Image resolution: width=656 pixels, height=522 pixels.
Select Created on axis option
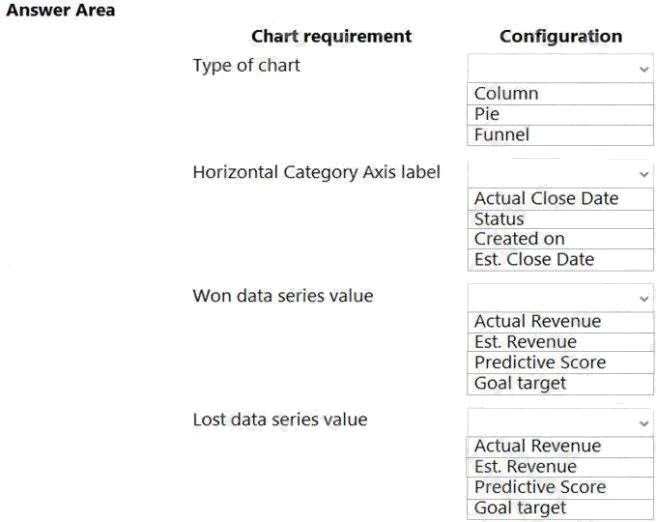(519, 239)
